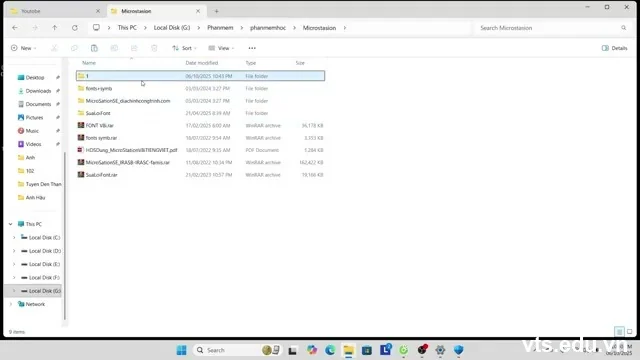Open the File Explorer taskbar icon
The image size is (640, 360).
pyautogui.click(x=348, y=350)
